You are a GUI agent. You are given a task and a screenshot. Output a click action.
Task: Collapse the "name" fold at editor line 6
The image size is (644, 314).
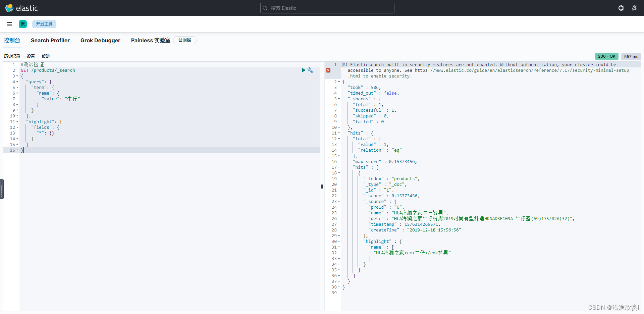click(x=17, y=93)
